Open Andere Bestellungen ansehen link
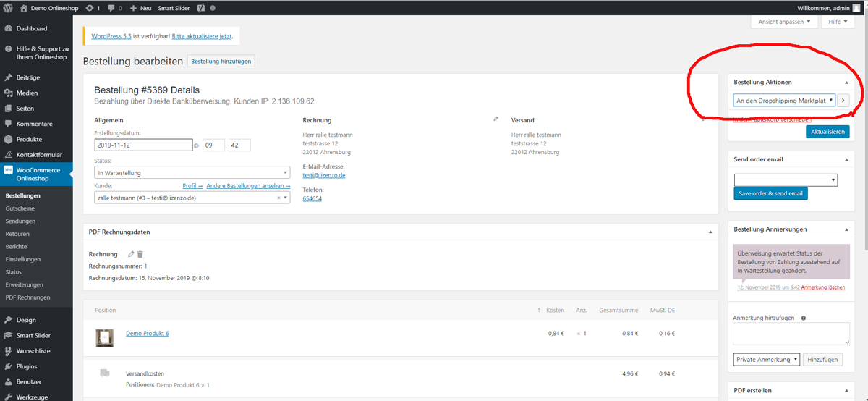 248,186
